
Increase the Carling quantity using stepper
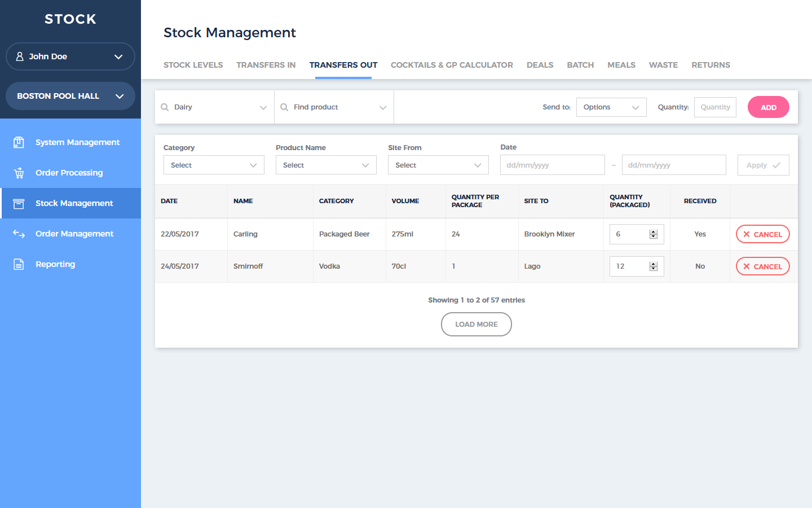[x=654, y=232]
